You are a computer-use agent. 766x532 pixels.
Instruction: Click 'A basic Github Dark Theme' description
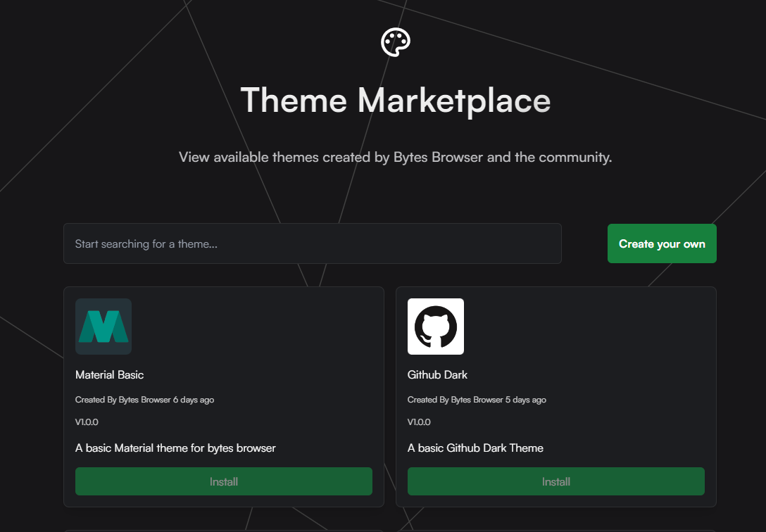tap(475, 448)
